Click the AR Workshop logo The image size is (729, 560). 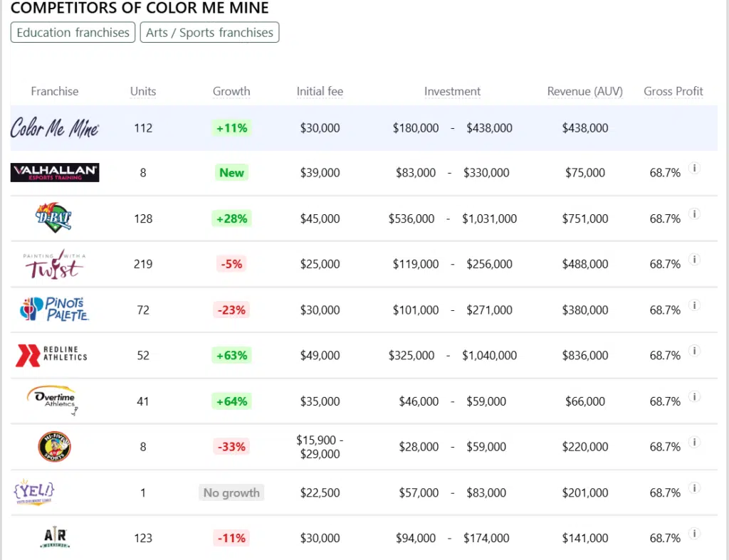click(55, 537)
